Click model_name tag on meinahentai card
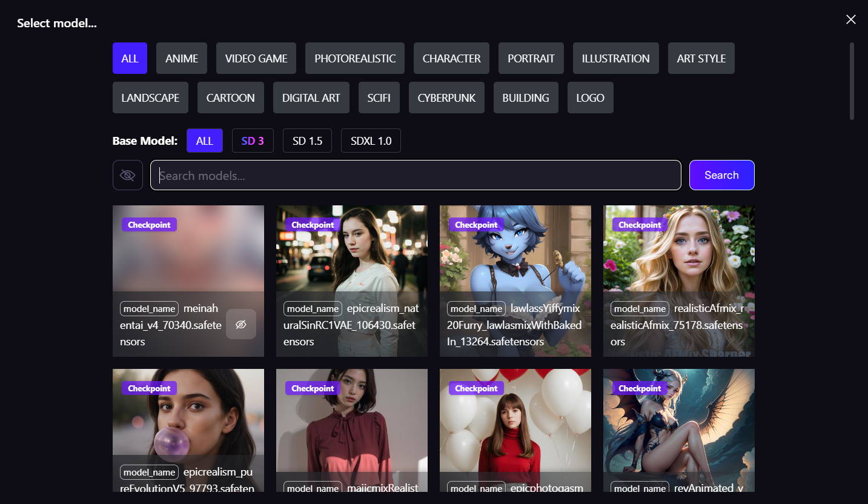Image resolution: width=868 pixels, height=504 pixels. pyautogui.click(x=149, y=308)
